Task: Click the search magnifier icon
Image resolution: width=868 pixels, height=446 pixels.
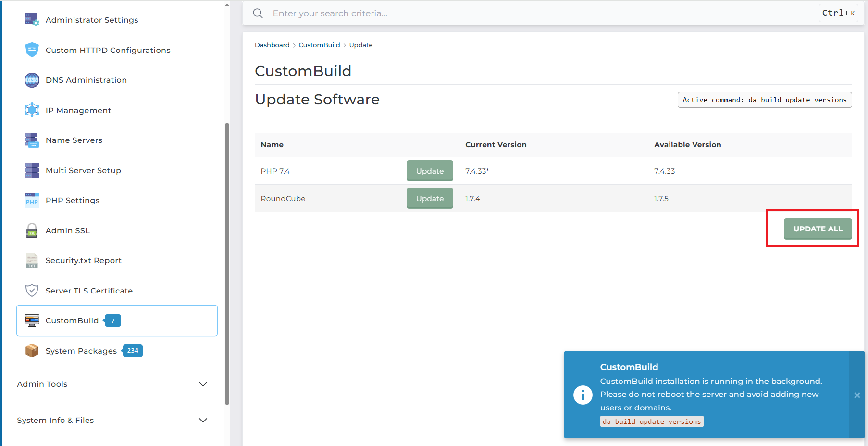Action: [258, 13]
